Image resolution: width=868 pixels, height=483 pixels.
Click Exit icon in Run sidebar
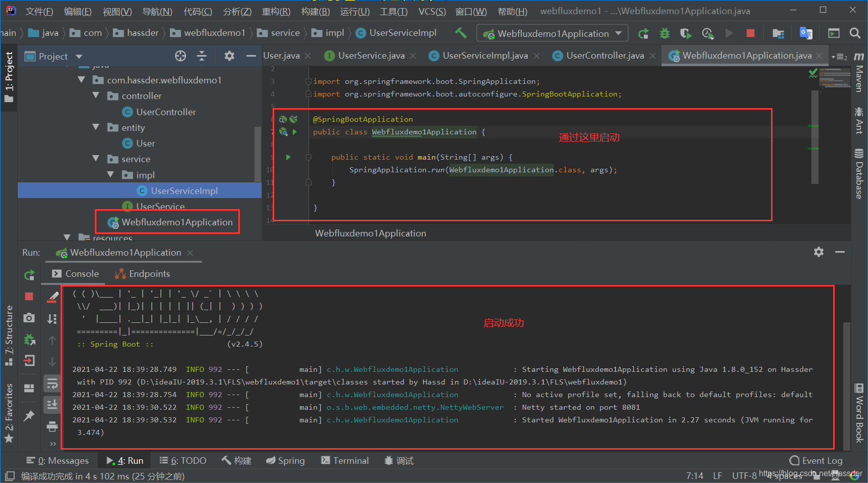coord(29,360)
